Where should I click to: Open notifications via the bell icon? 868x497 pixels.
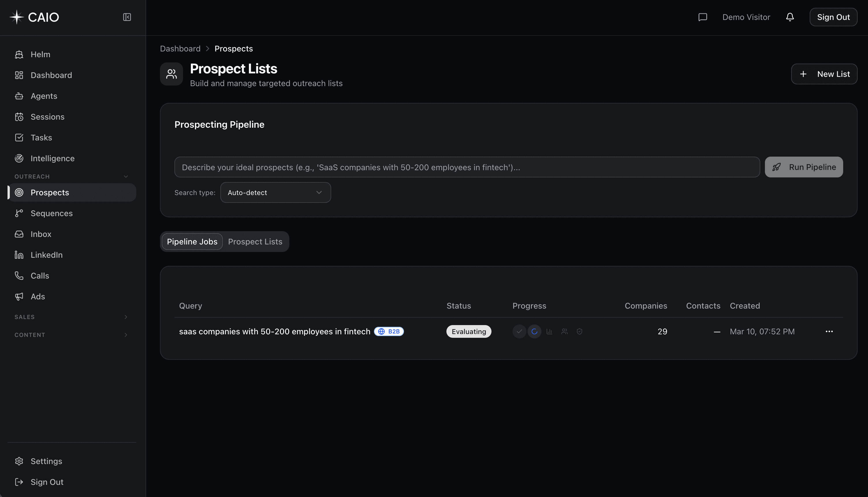[x=790, y=17]
